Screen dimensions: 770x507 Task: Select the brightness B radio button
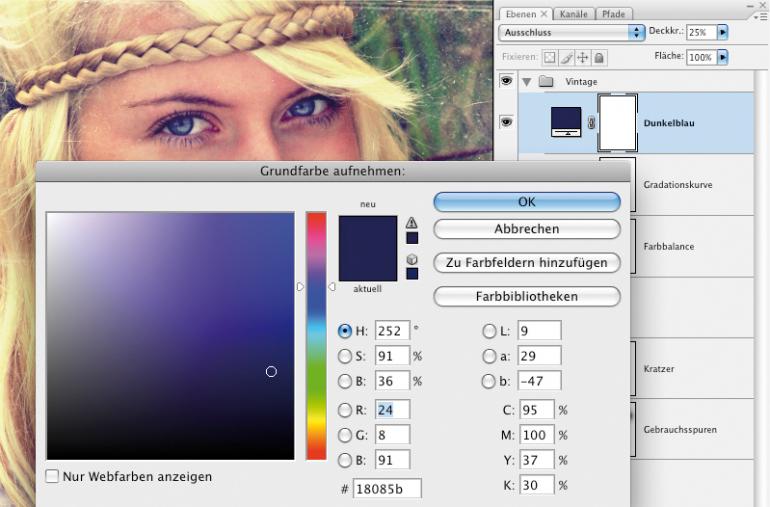(x=345, y=381)
